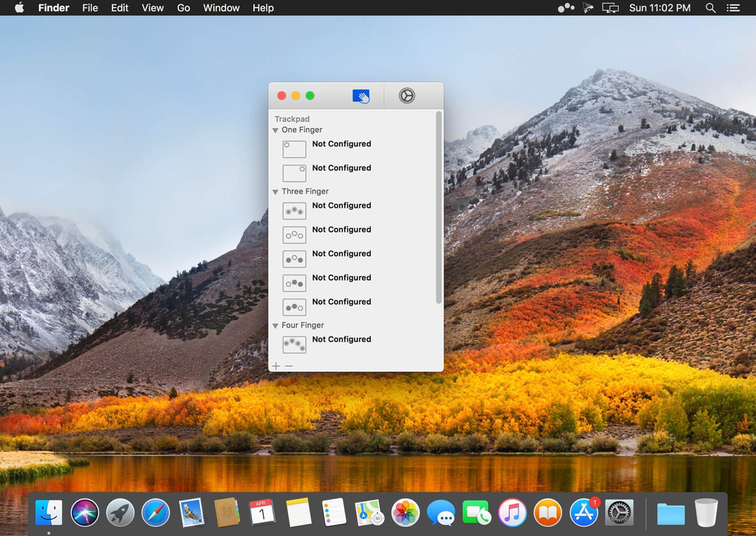Open Spotlight search in the menu bar
Viewport: 756px width, 536px height.
click(710, 8)
